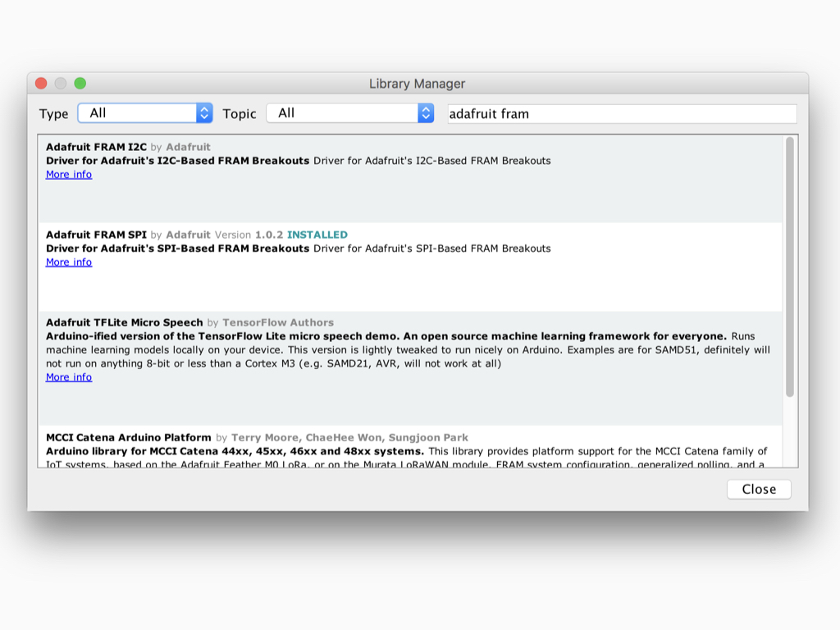Select the Adafruit FRAM I2C library title
The width and height of the screenshot is (840, 630).
tap(96, 147)
